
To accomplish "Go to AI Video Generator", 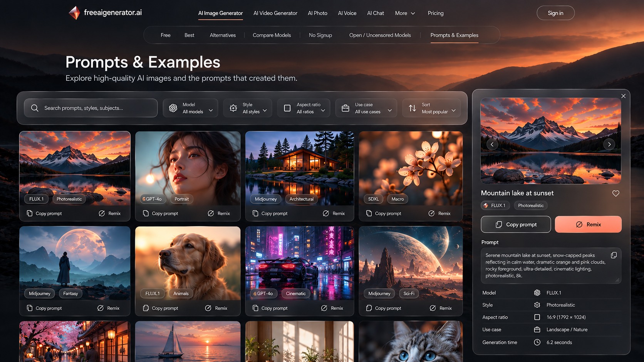I will pos(275,13).
